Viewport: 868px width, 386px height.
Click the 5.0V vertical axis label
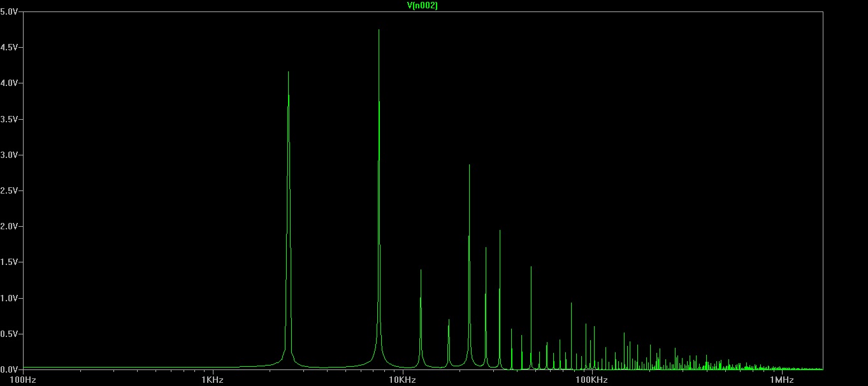click(x=9, y=11)
